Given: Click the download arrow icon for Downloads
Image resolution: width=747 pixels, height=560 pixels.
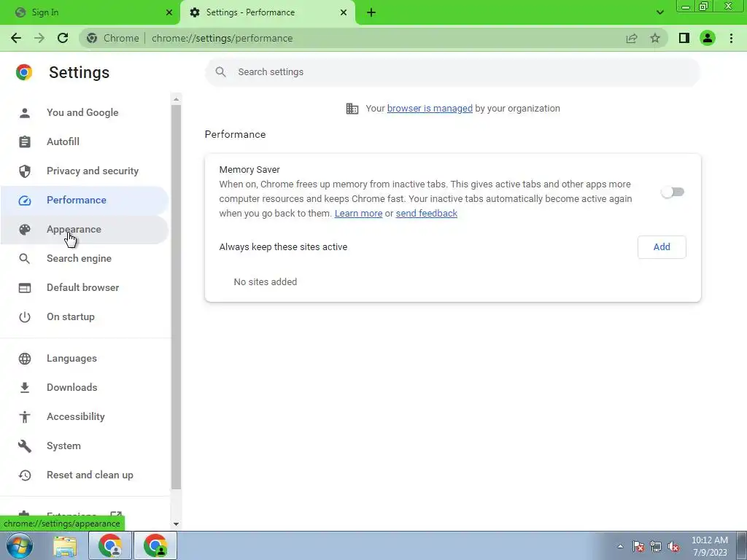Looking at the screenshot, I should point(25,388).
